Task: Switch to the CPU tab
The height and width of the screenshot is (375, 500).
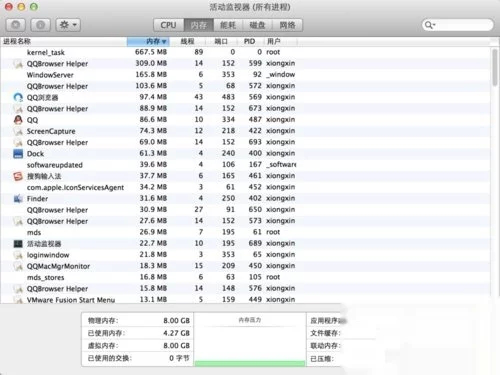Action: 169,25
